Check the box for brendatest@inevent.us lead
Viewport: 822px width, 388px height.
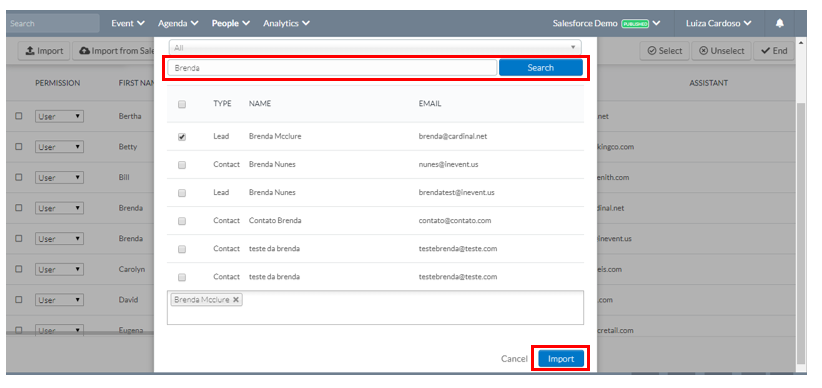pyautogui.click(x=182, y=193)
